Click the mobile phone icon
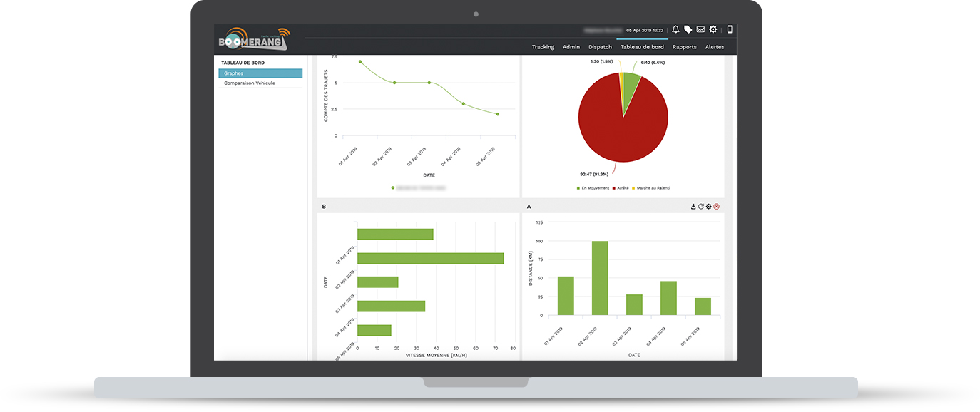980x412 pixels. tap(730, 30)
